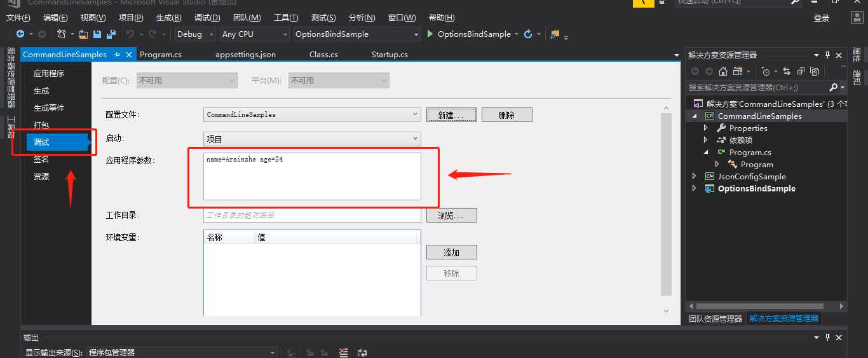Image resolution: width=868 pixels, height=358 pixels.
Task: Click the 新建... button
Action: [451, 115]
